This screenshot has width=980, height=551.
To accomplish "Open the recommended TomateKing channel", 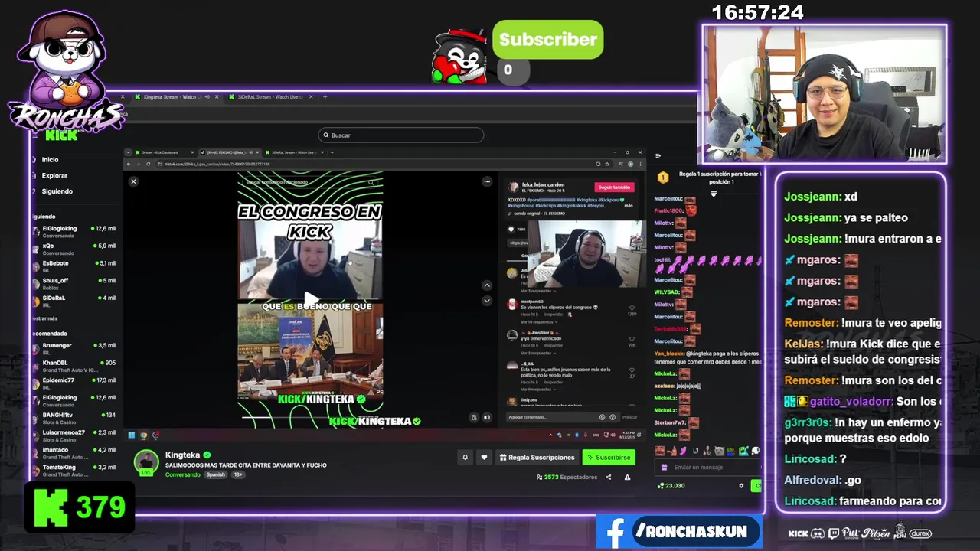I will point(74,470).
